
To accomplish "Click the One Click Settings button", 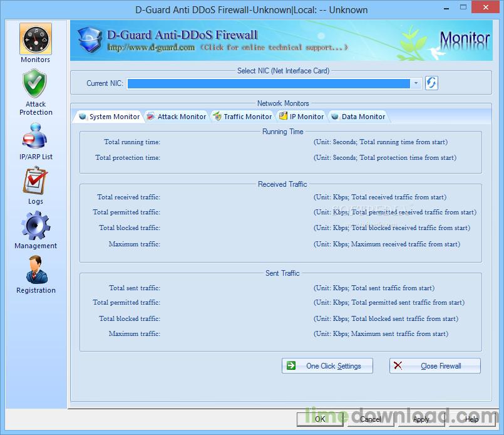I will coord(327,366).
